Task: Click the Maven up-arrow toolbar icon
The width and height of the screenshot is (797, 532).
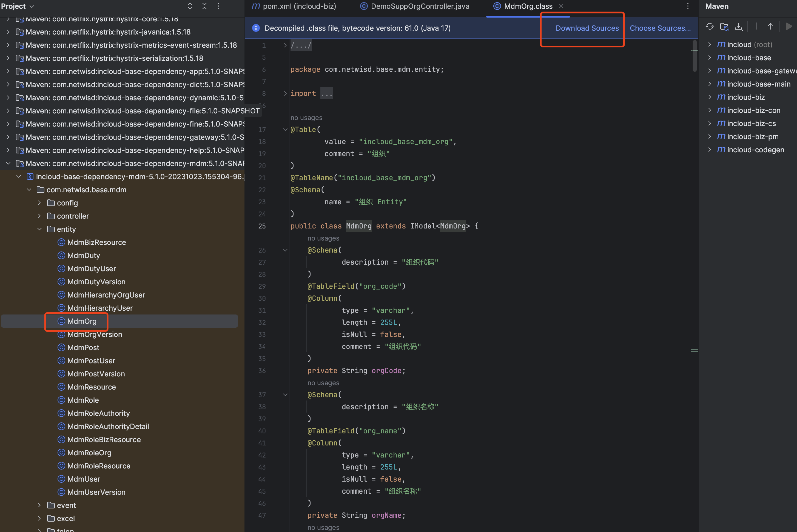Action: (770, 27)
